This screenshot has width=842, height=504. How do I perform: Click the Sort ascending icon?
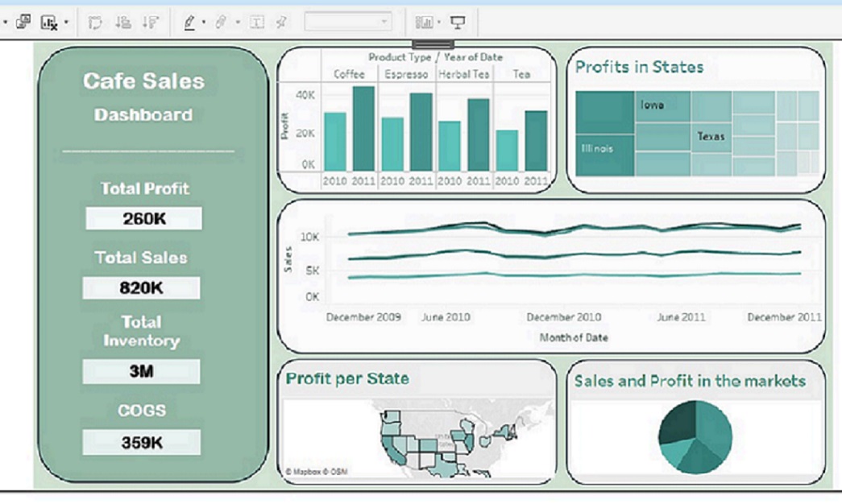[x=123, y=23]
